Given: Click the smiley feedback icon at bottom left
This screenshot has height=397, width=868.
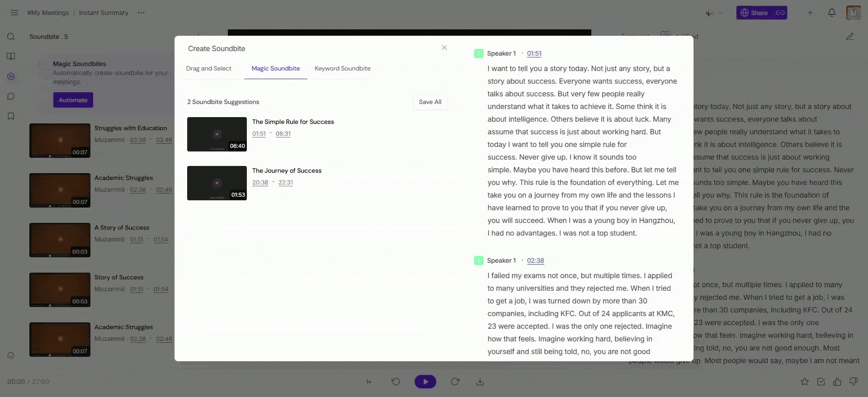Looking at the screenshot, I should (11, 355).
